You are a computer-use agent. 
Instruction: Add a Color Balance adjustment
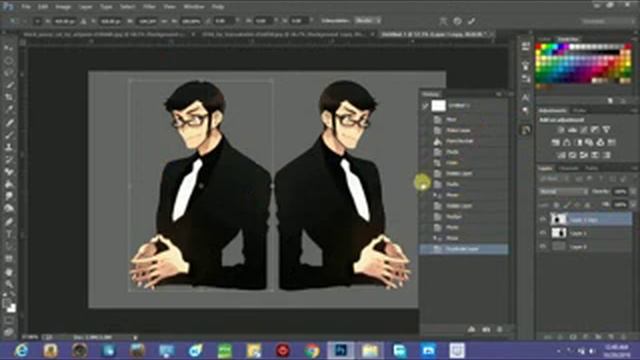567,142
